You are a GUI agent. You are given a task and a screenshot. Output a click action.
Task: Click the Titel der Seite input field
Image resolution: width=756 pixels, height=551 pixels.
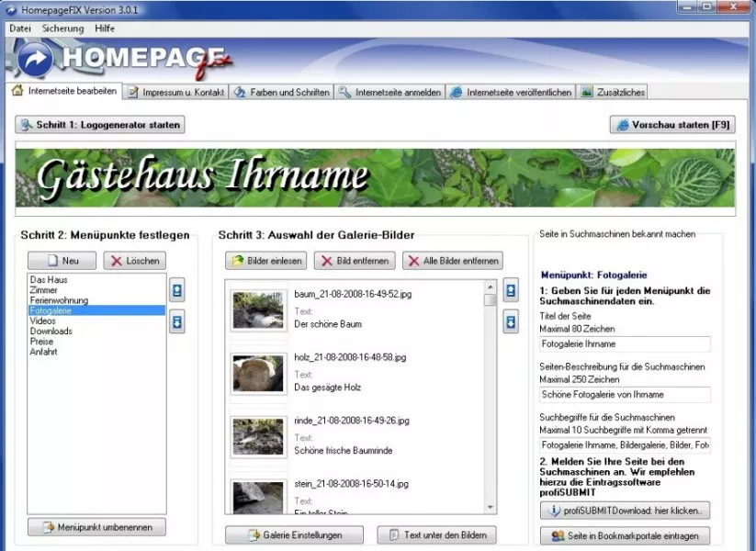pyautogui.click(x=625, y=343)
